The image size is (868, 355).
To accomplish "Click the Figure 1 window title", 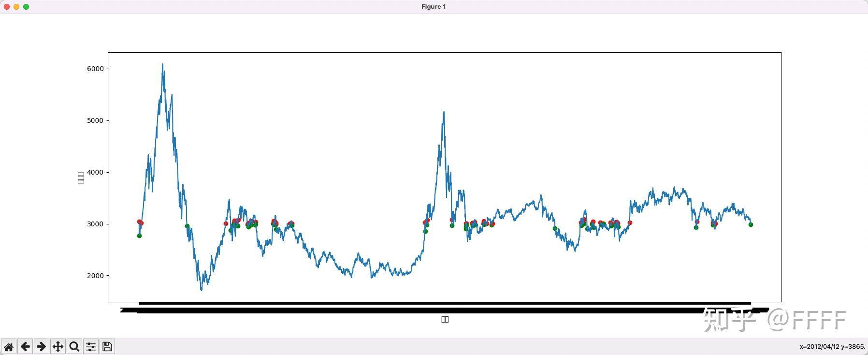I will point(434,7).
